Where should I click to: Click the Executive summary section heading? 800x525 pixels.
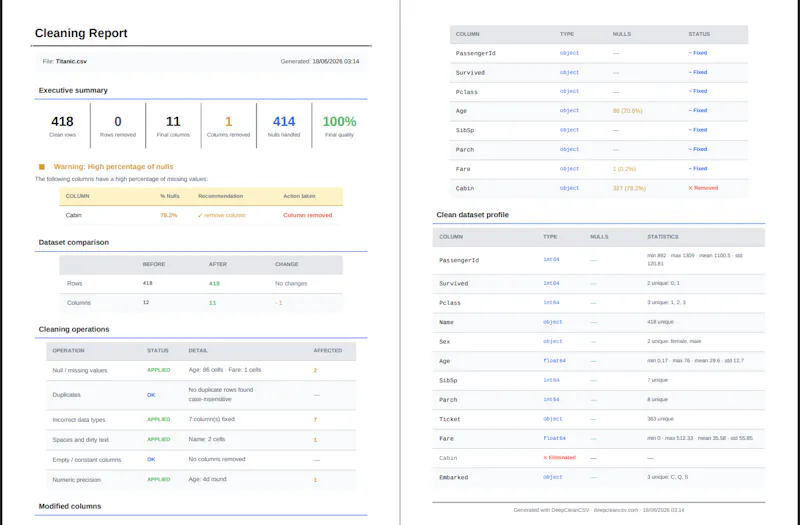pyautogui.click(x=73, y=90)
